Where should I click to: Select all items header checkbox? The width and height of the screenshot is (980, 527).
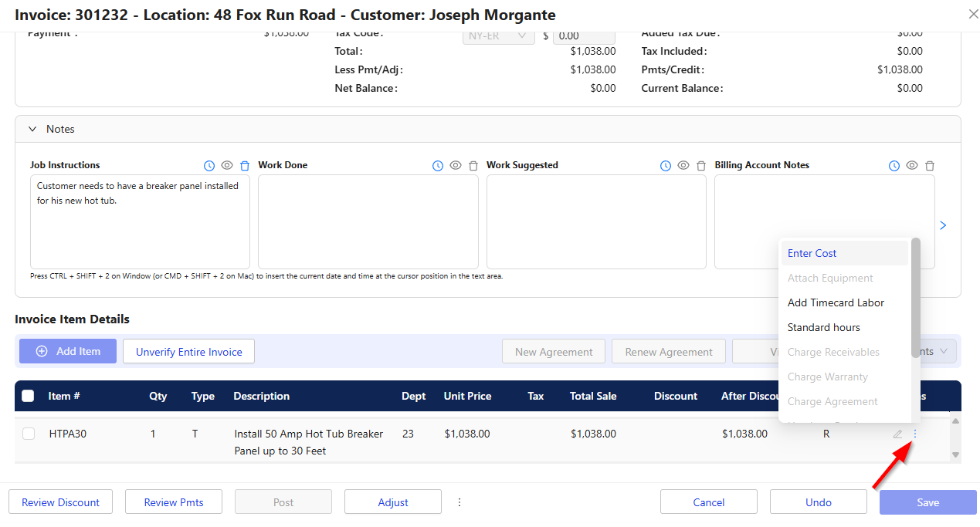(28, 396)
